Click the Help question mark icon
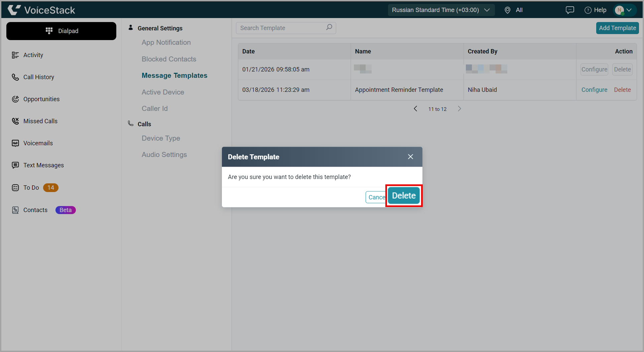Screen dimensions: 644x352 pyautogui.click(x=588, y=10)
